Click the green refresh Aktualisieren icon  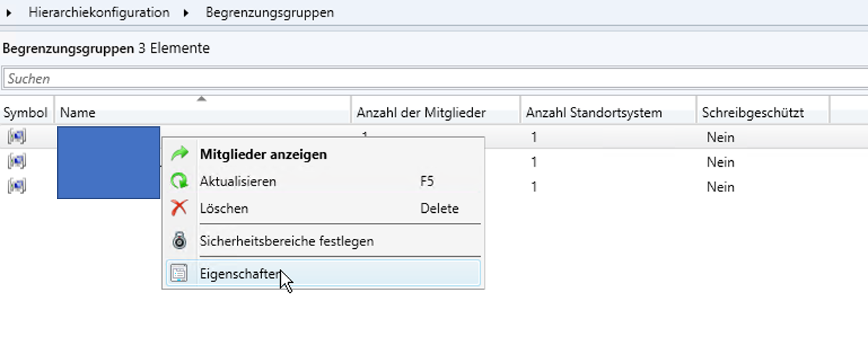point(179,181)
